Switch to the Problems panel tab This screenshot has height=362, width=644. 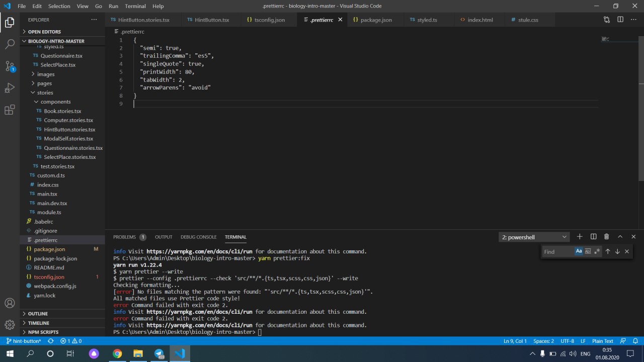coord(130,237)
